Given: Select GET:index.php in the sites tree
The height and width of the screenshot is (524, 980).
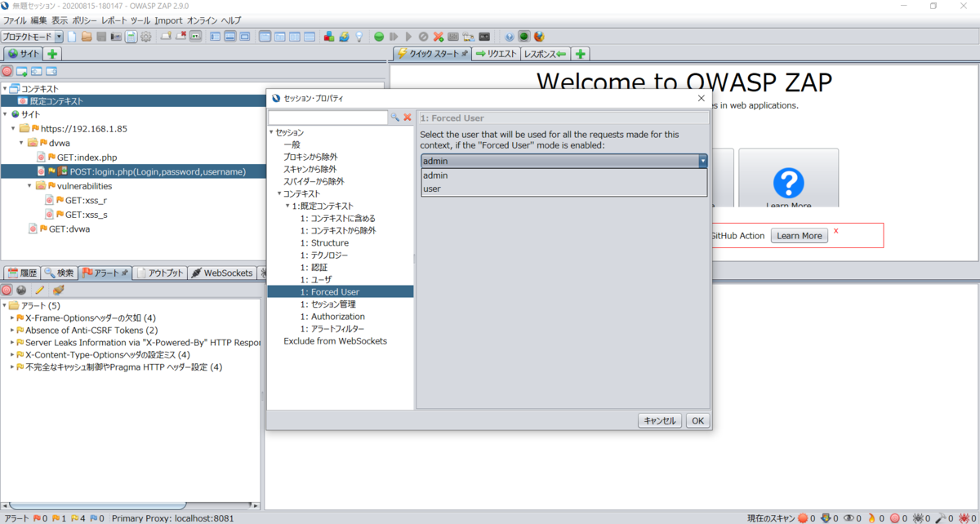Looking at the screenshot, I should coord(87,158).
